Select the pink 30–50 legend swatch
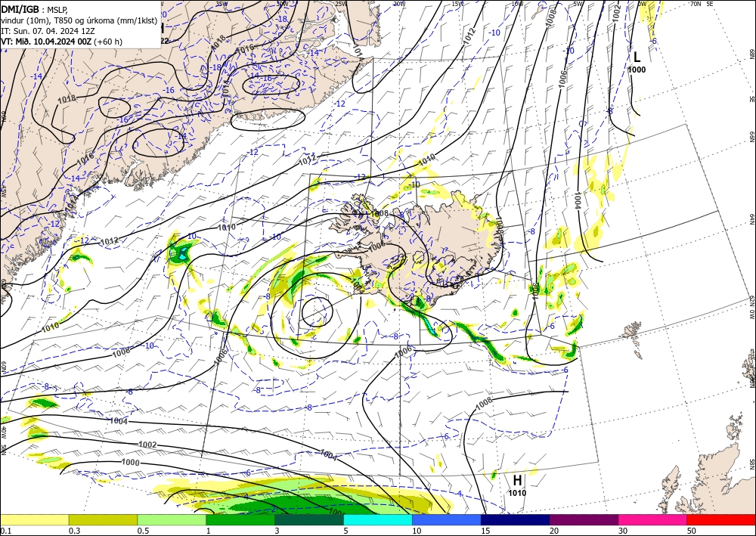756x536 pixels. click(x=653, y=519)
